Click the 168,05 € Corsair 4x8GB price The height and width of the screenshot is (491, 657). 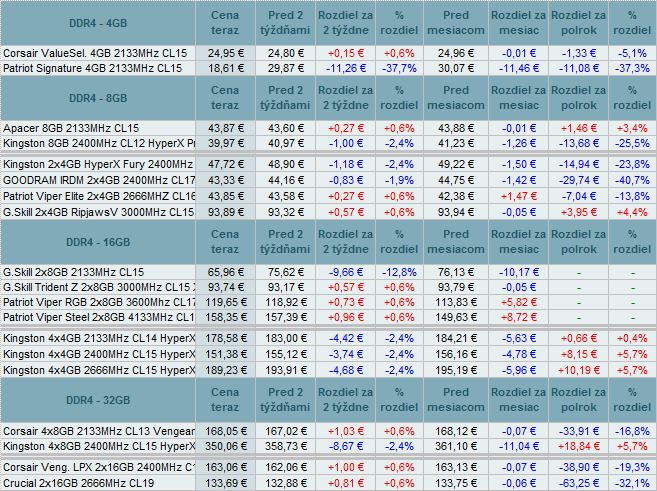(225, 431)
